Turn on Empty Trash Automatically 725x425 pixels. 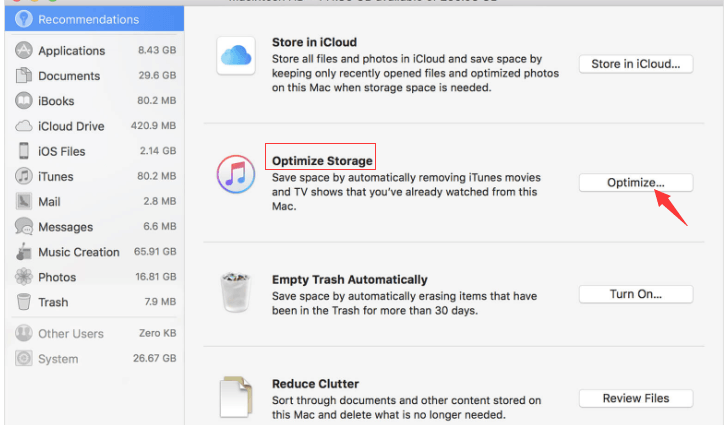click(x=636, y=294)
